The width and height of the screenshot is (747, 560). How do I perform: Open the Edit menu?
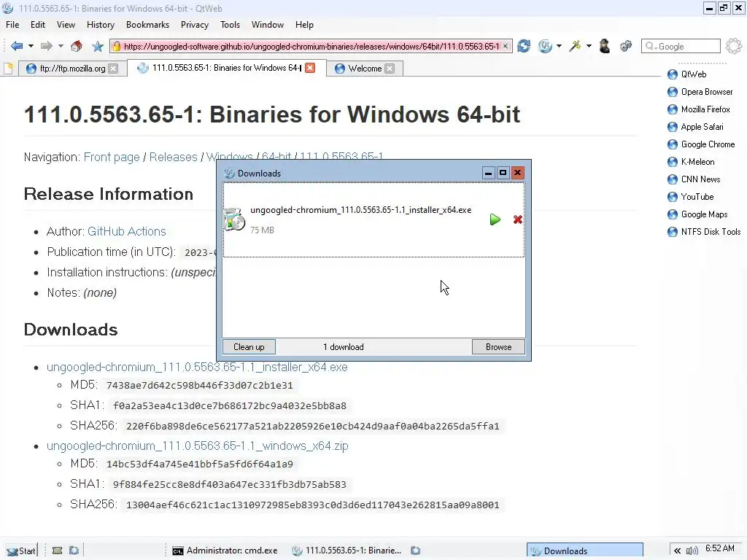(x=38, y=25)
